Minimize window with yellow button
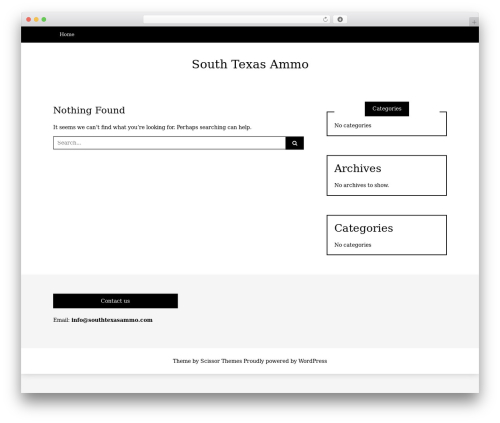The width and height of the screenshot is (500, 423). pos(36,19)
